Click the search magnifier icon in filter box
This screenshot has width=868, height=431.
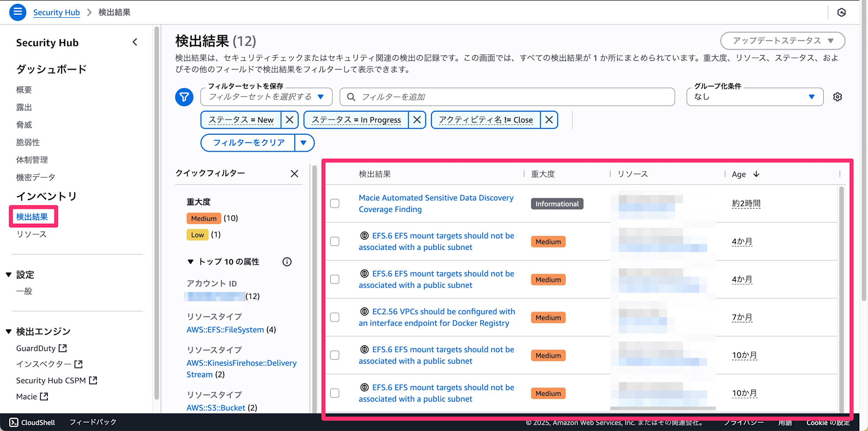point(351,97)
